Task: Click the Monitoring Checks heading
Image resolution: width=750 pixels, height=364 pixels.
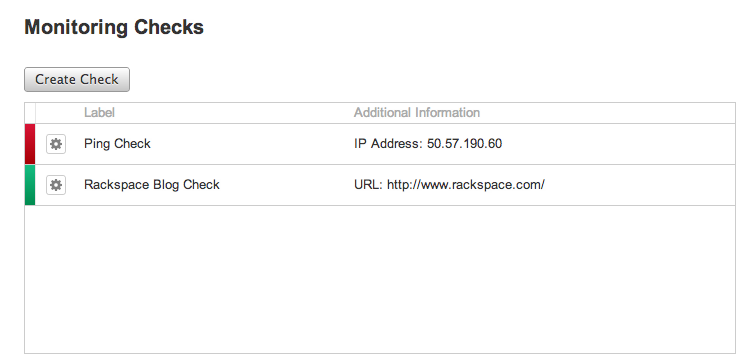Action: coord(114,27)
